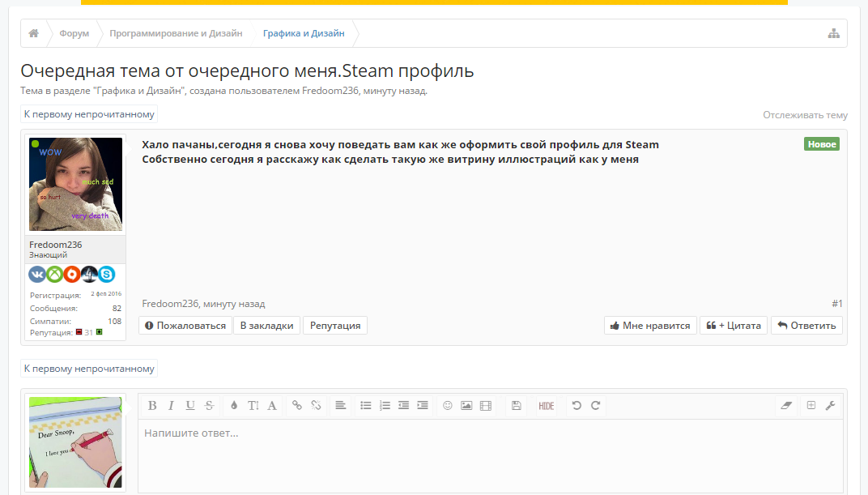Click the insert media film icon

click(x=486, y=406)
